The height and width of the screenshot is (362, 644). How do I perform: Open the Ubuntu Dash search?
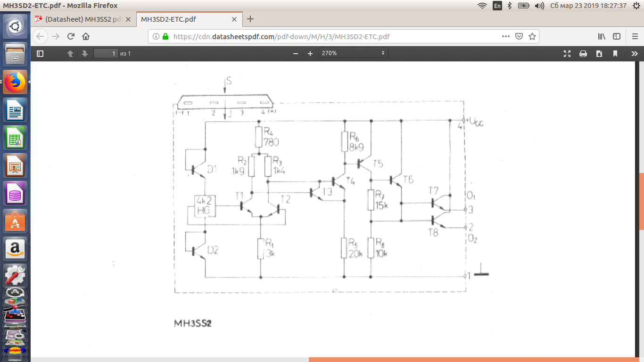15,26
